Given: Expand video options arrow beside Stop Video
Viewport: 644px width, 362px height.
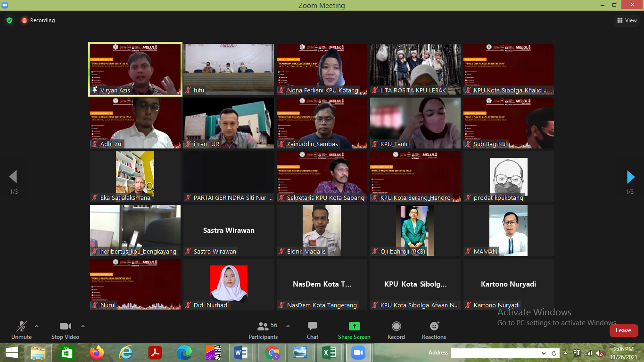Looking at the screenshot, I should [83, 326].
